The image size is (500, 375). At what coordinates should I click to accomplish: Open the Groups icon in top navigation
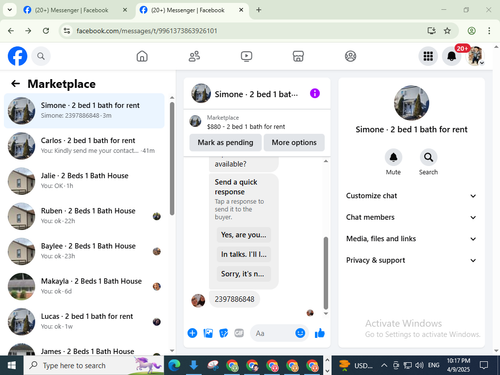[350, 56]
